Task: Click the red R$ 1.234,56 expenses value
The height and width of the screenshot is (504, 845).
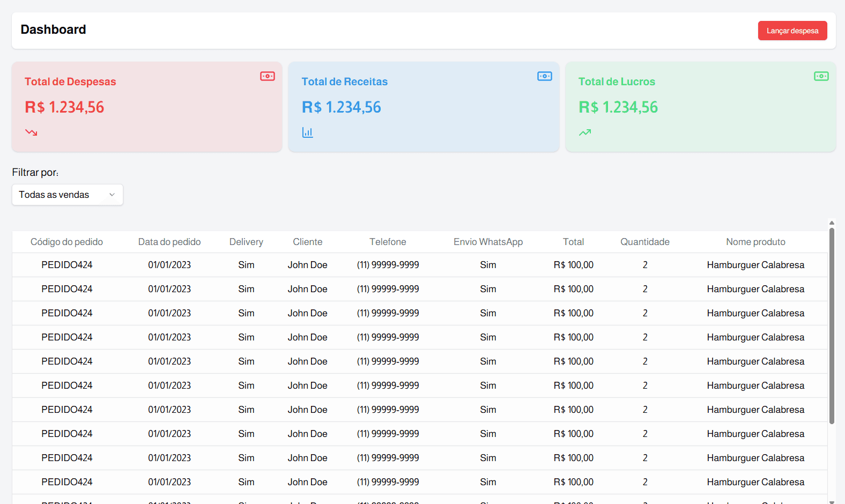Action: pos(64,107)
